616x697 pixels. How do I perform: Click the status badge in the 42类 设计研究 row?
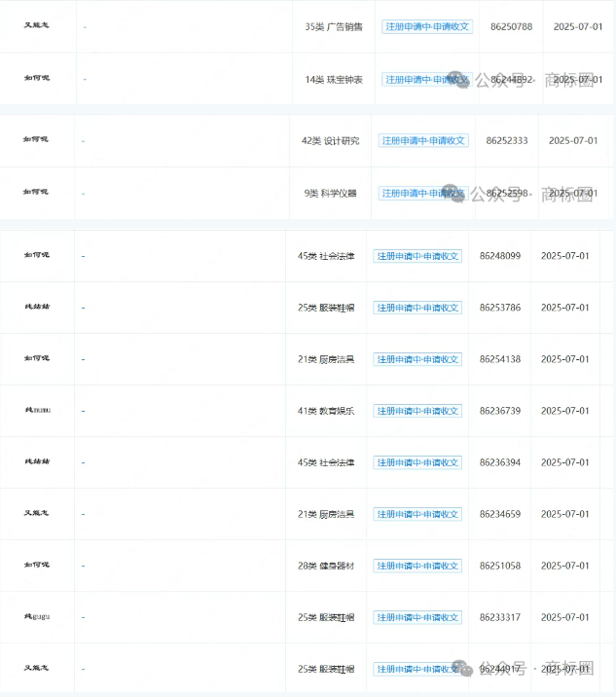[423, 141]
